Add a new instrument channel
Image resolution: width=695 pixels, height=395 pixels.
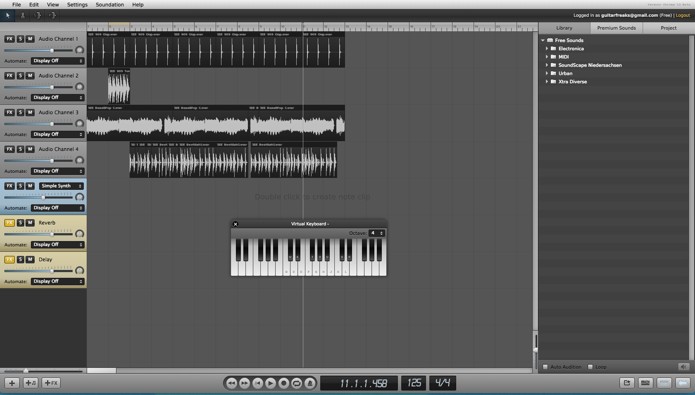[x=31, y=383]
